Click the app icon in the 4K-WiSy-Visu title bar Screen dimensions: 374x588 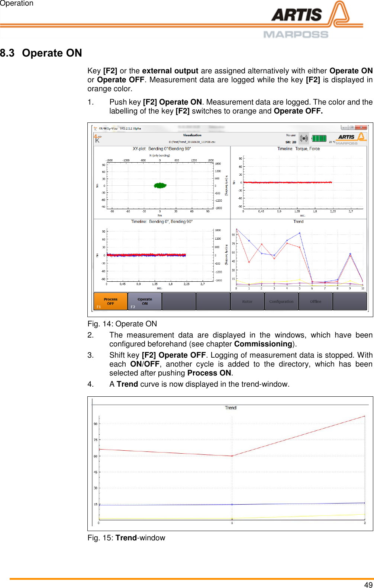95,128
